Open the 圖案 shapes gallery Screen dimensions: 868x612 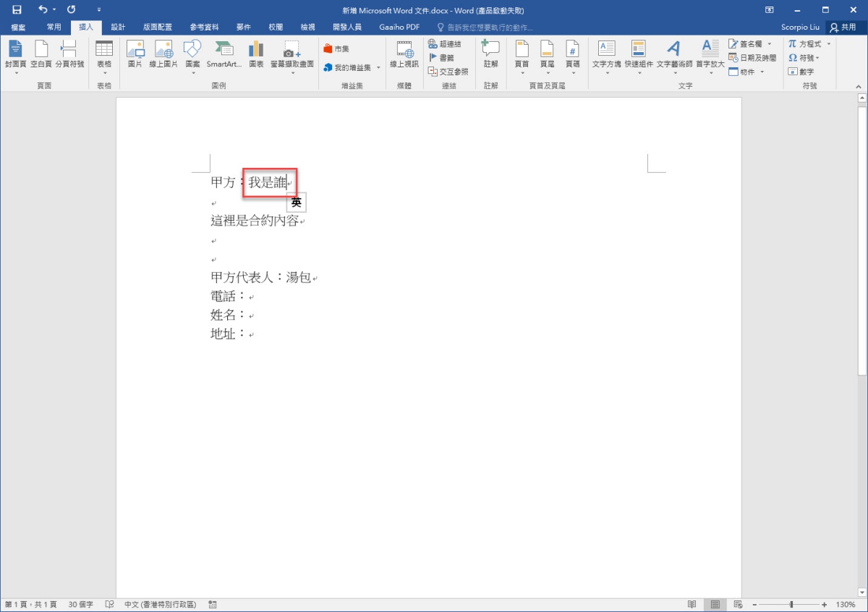click(x=192, y=57)
